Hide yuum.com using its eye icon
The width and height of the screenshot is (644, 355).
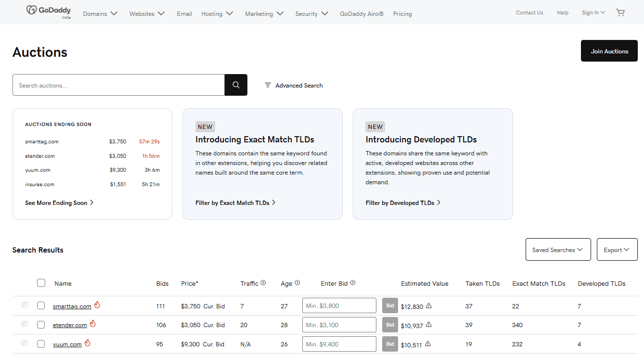(x=25, y=343)
